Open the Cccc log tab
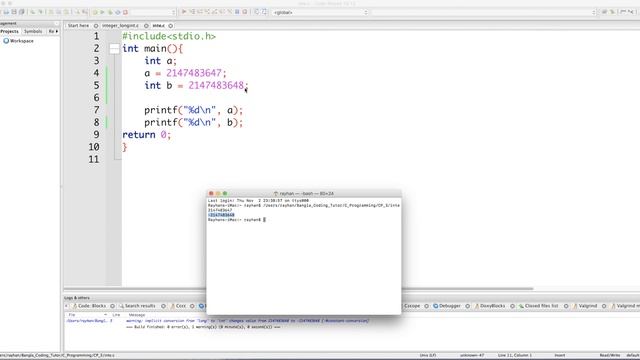 coord(178,306)
